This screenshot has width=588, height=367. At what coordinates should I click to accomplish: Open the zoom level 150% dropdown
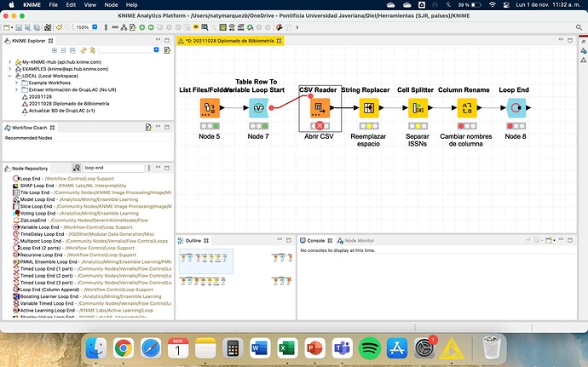pos(95,27)
